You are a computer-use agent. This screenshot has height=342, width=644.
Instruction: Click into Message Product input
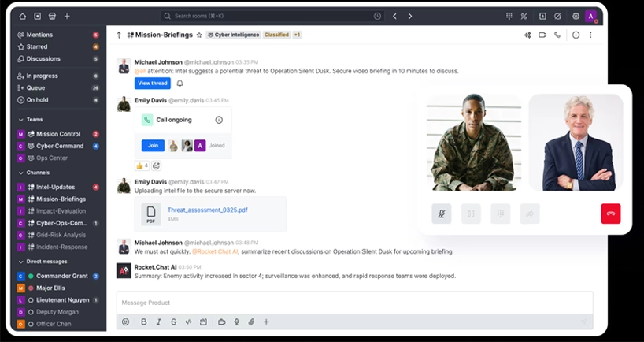coord(355,303)
